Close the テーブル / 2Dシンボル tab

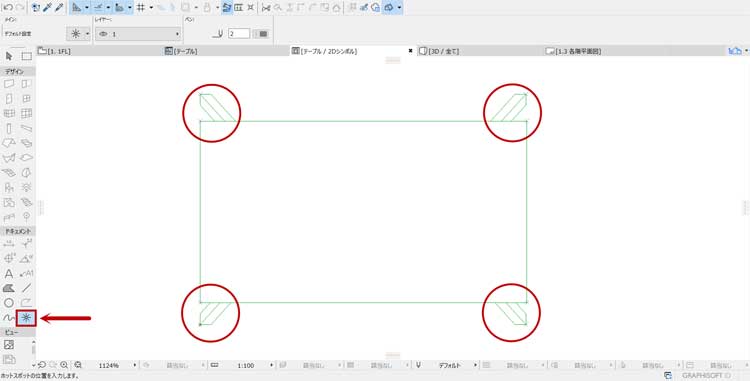coord(410,51)
